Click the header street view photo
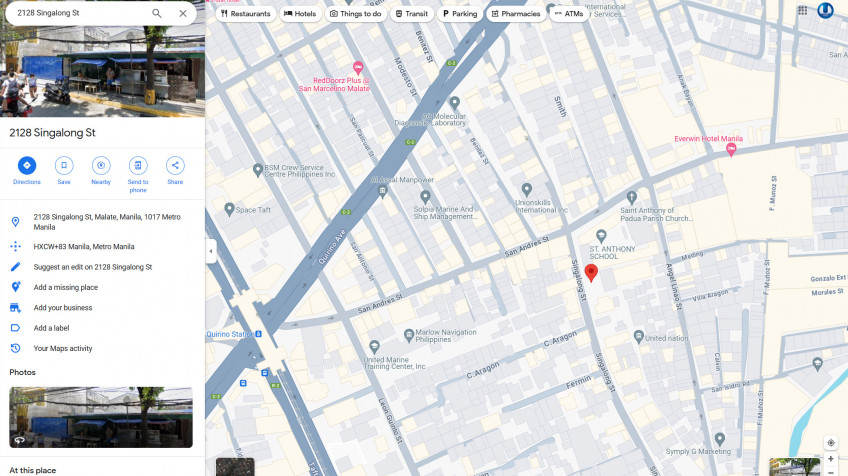This screenshot has height=476, width=848. 102,70
